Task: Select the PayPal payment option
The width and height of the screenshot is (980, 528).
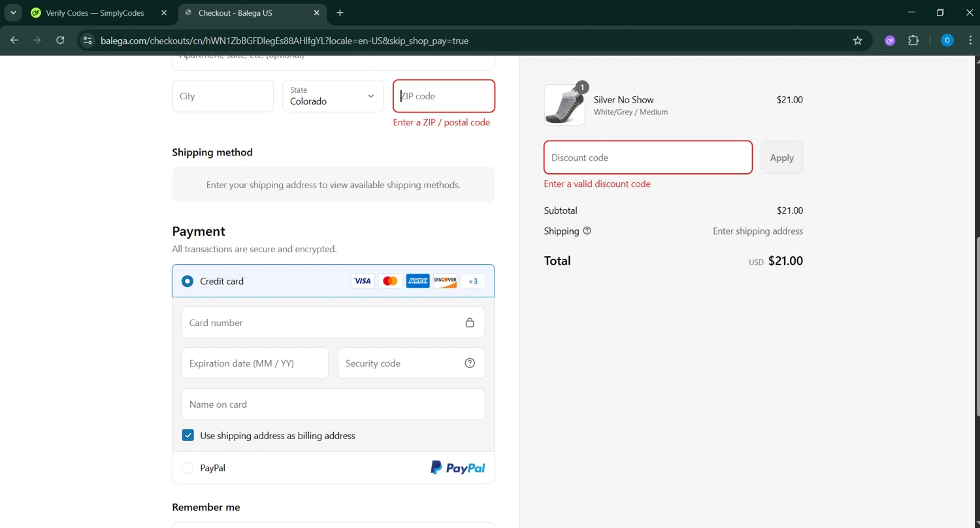Action: 188,468
